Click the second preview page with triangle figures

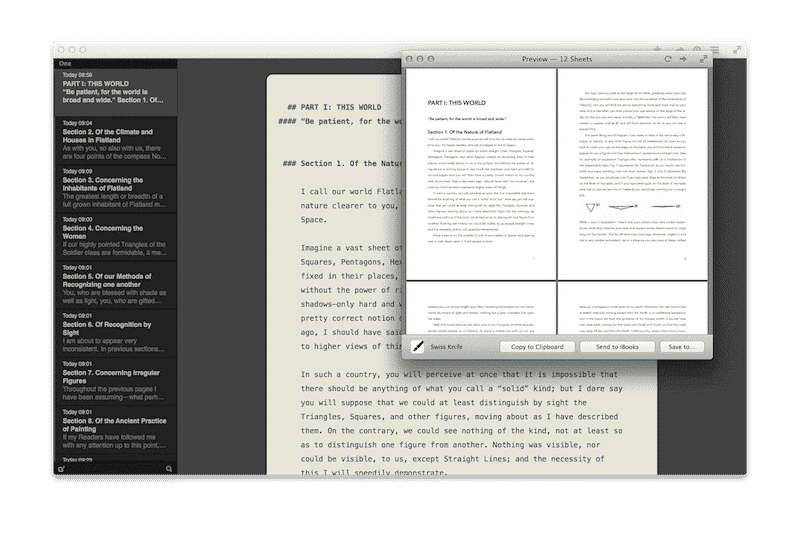pyautogui.click(x=633, y=174)
